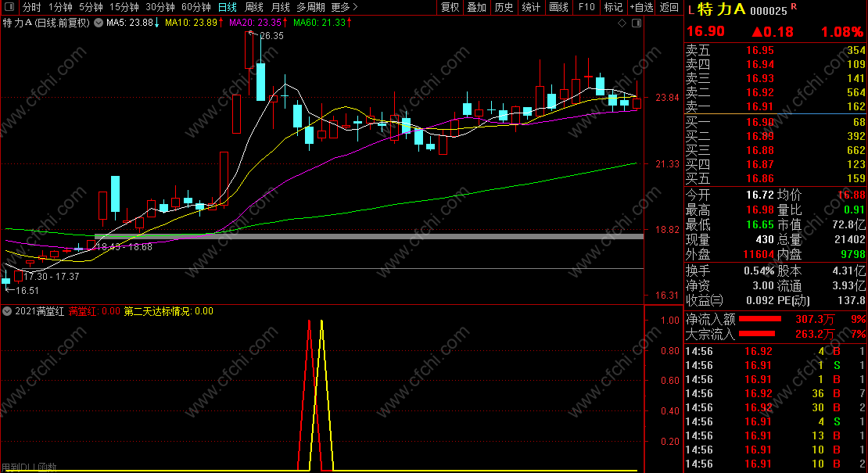Click the 标记 mark button

tap(613, 7)
